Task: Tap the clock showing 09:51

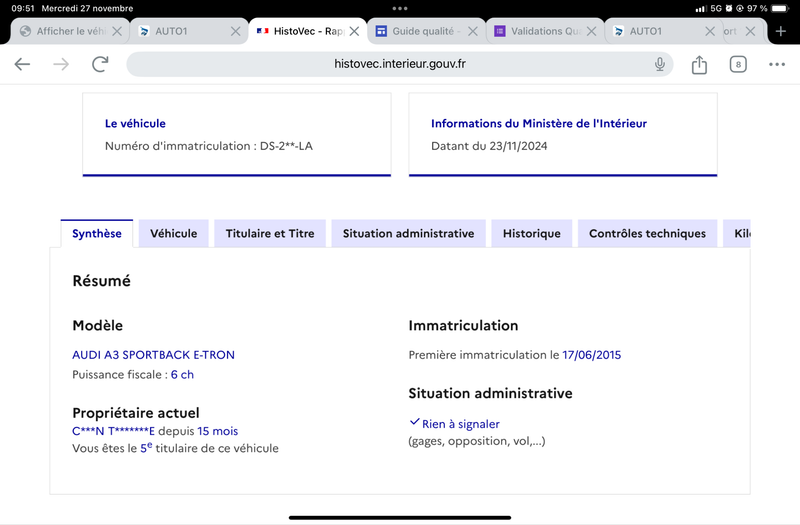Action: (x=23, y=8)
